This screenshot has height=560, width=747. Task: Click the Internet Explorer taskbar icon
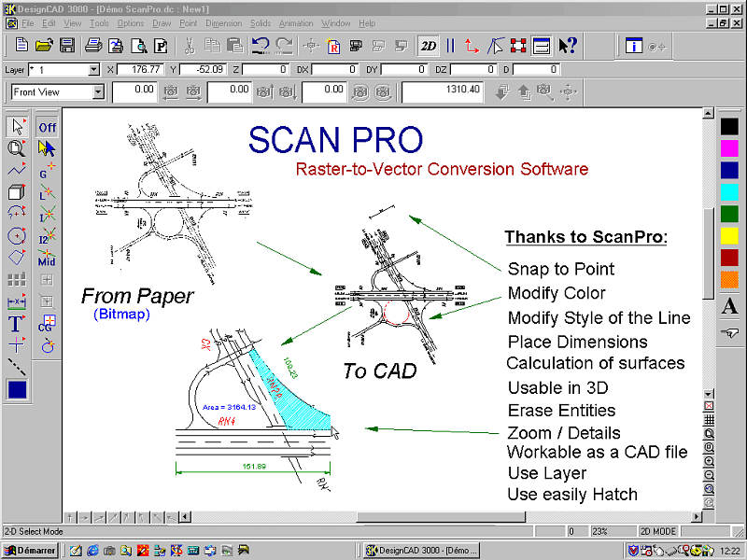[92, 551]
